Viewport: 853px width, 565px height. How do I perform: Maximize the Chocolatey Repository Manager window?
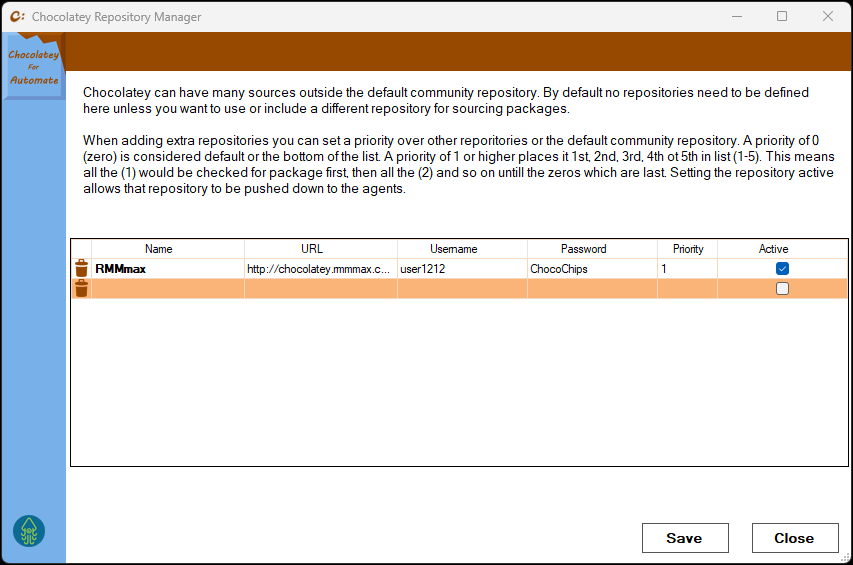tap(782, 17)
